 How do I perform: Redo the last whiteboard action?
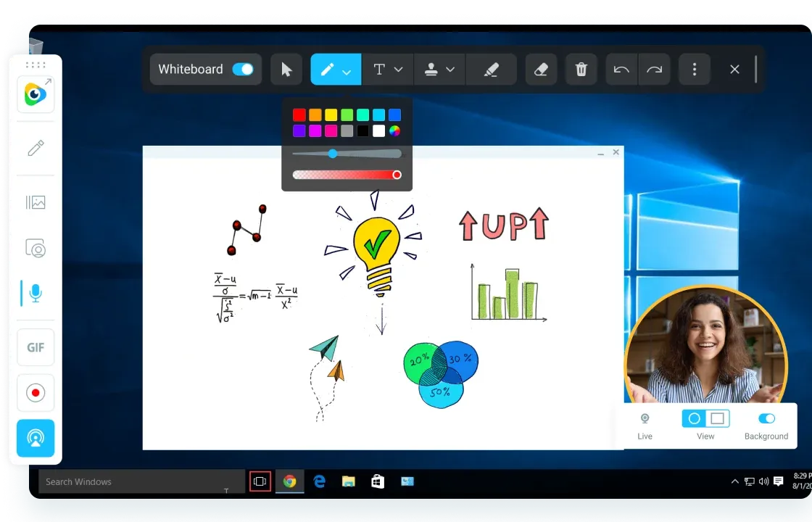654,70
